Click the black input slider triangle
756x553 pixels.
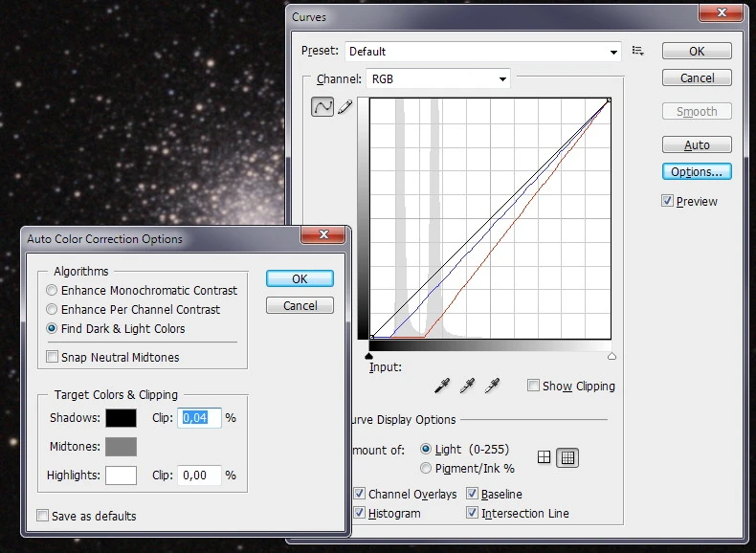coord(369,355)
